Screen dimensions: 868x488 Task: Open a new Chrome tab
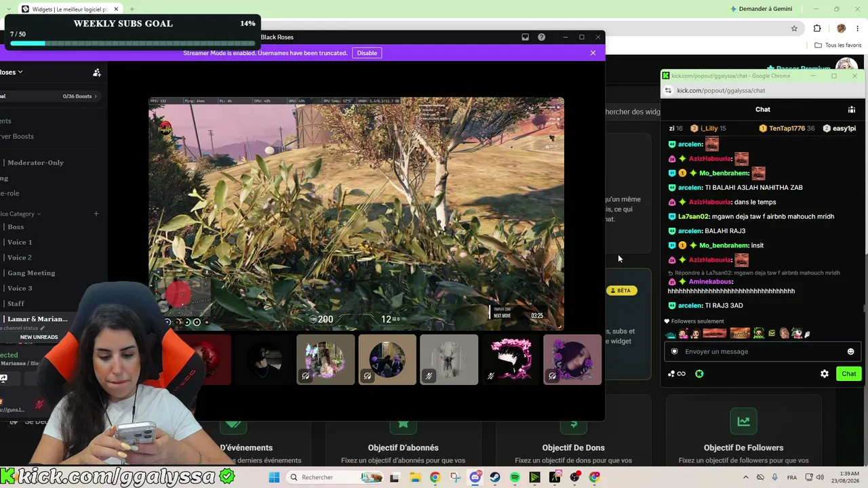(x=132, y=9)
